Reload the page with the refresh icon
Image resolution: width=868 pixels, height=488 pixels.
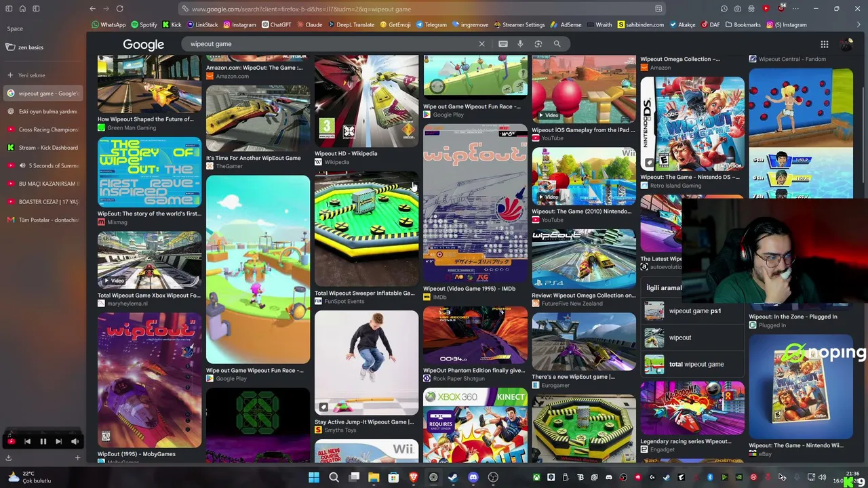(119, 9)
